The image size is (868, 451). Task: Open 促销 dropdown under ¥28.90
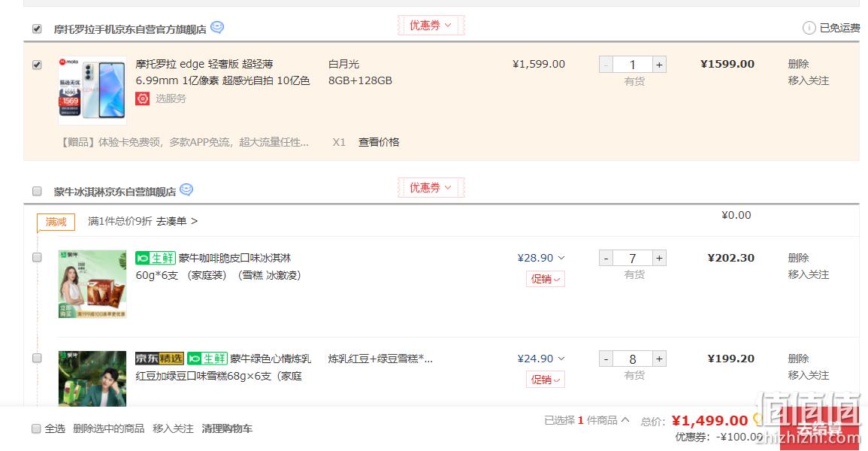pyautogui.click(x=546, y=279)
